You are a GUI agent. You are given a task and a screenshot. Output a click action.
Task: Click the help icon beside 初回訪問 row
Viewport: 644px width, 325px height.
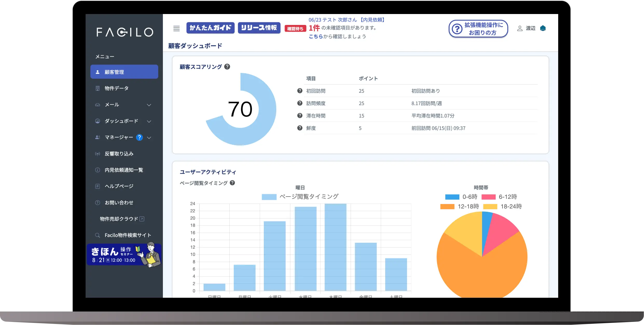pyautogui.click(x=300, y=91)
